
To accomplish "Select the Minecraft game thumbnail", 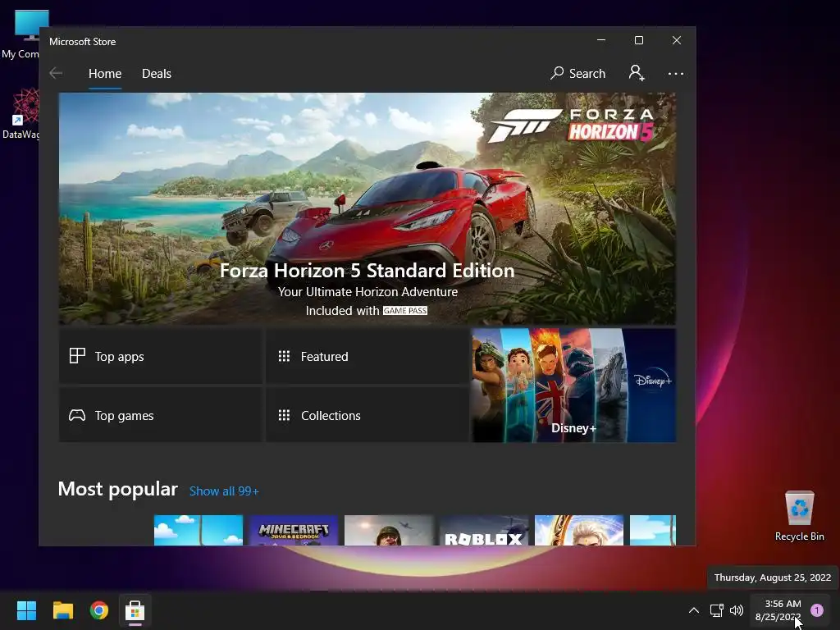I will (294, 531).
